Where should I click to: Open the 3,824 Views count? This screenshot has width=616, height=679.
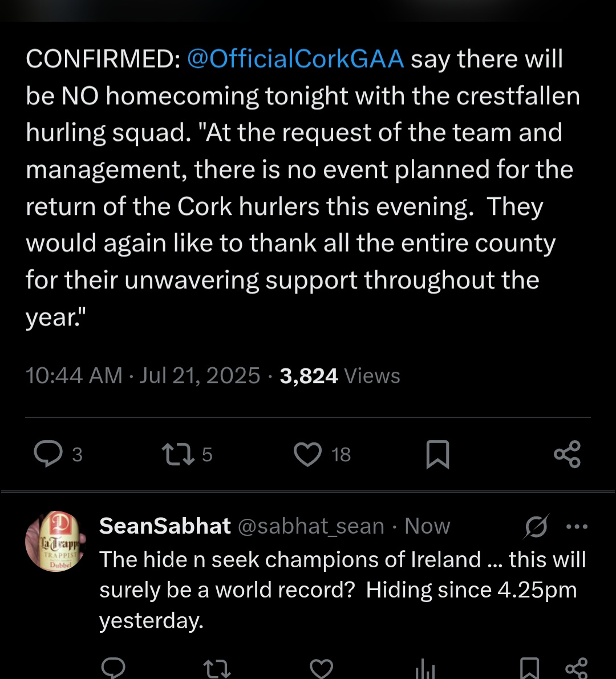tap(339, 376)
